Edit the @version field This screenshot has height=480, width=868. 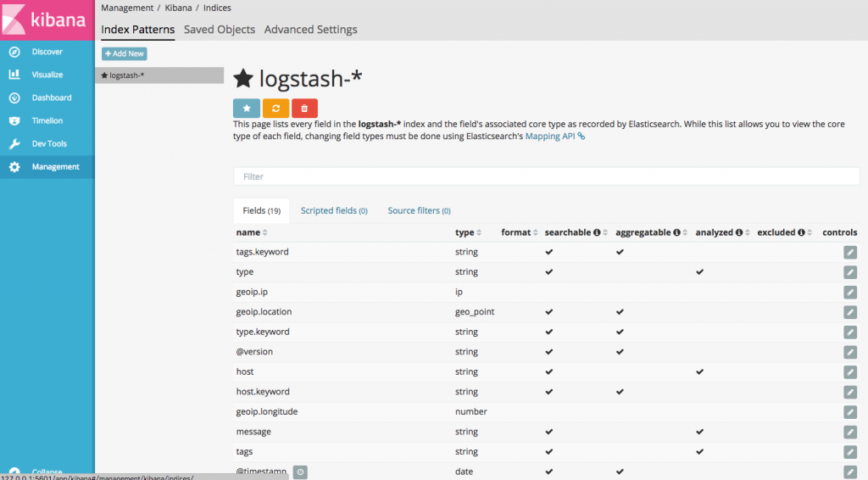(850, 352)
